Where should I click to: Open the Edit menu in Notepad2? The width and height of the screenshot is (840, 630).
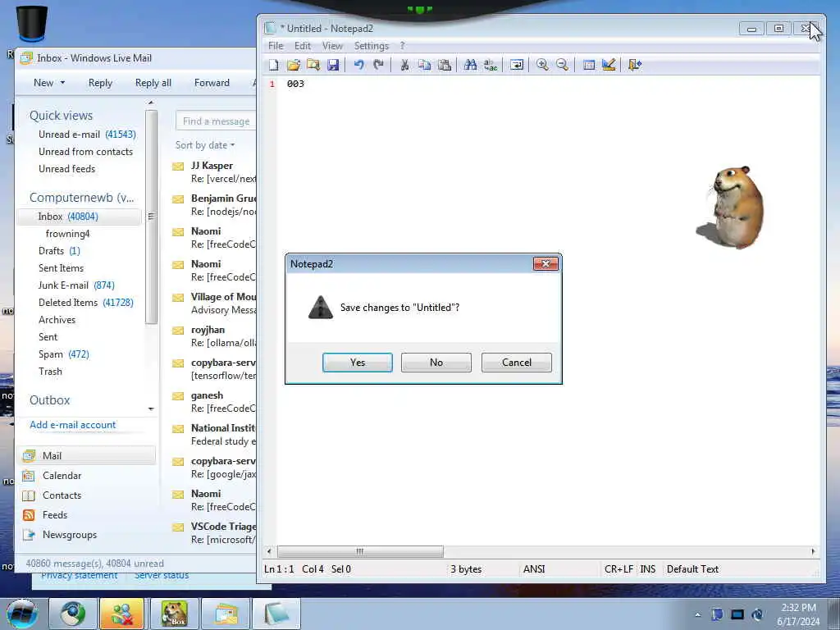click(302, 46)
